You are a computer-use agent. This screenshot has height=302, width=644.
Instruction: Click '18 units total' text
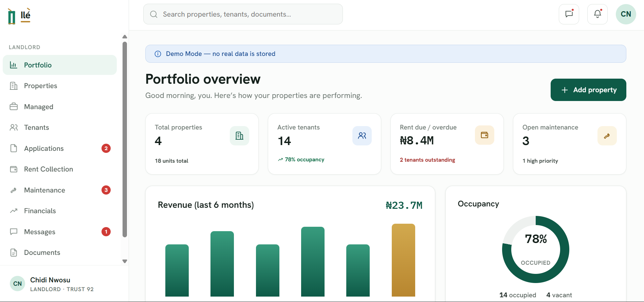point(171,161)
